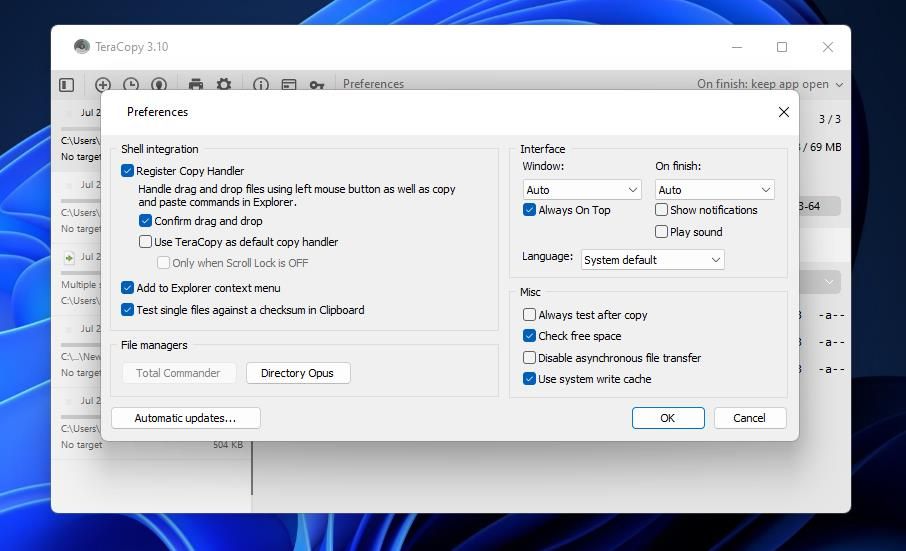Open the Window dropdown set to Auto
Image resolution: width=906 pixels, height=551 pixels.
point(582,189)
